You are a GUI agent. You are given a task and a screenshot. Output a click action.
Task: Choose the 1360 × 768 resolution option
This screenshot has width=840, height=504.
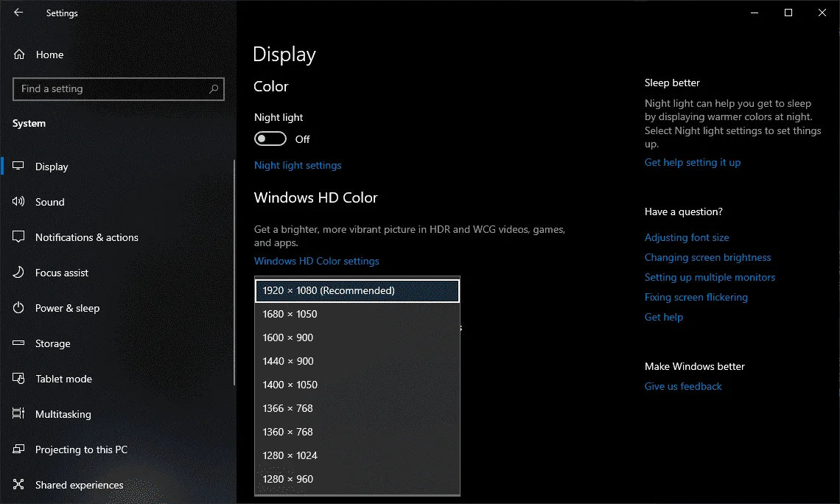point(357,432)
